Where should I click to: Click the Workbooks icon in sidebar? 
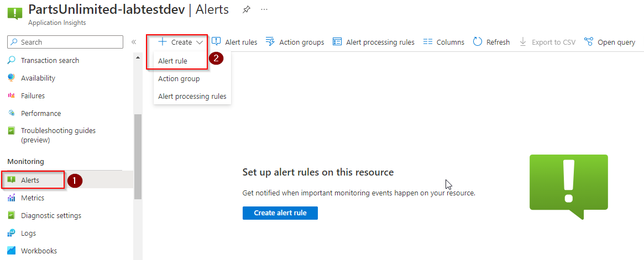coord(12,251)
